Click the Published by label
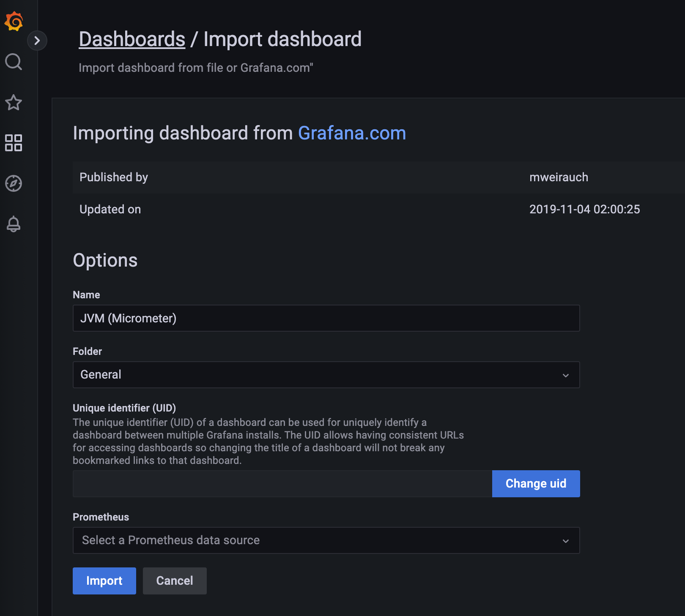This screenshot has height=616, width=685. pos(114,177)
